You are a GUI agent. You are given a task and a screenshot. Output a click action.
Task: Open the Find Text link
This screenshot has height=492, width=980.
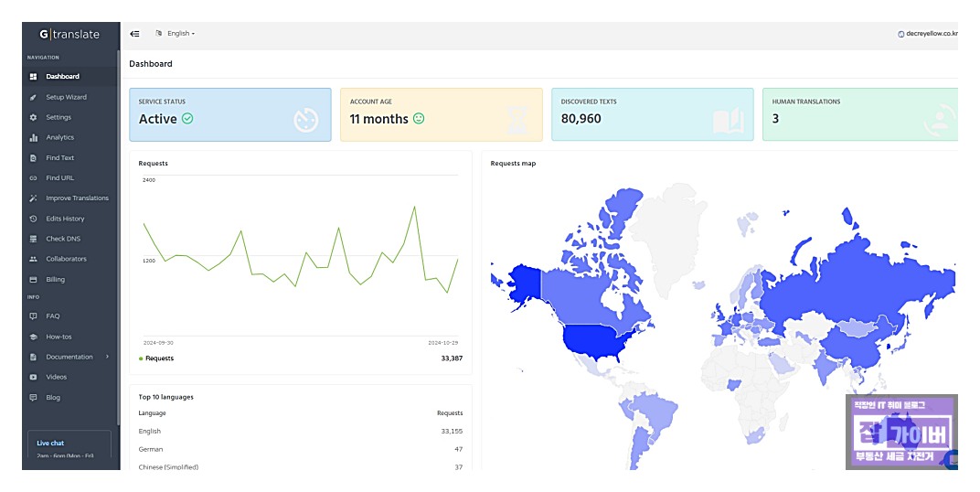[x=59, y=157]
